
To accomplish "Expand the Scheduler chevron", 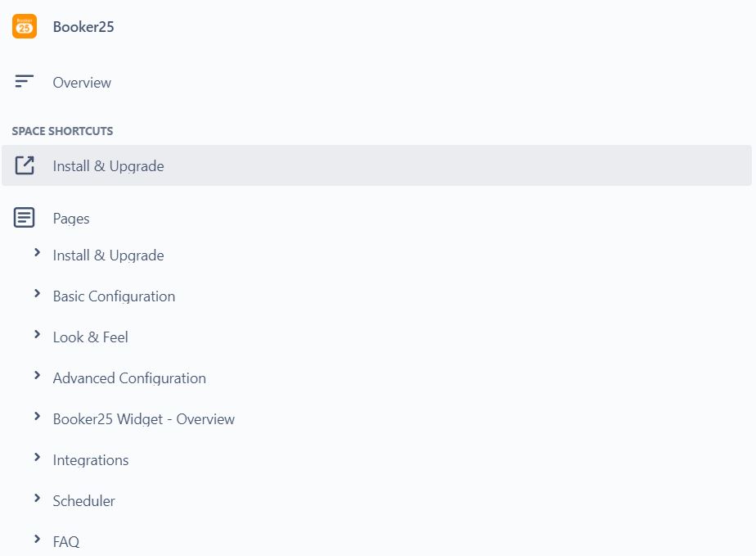I will coord(37,499).
